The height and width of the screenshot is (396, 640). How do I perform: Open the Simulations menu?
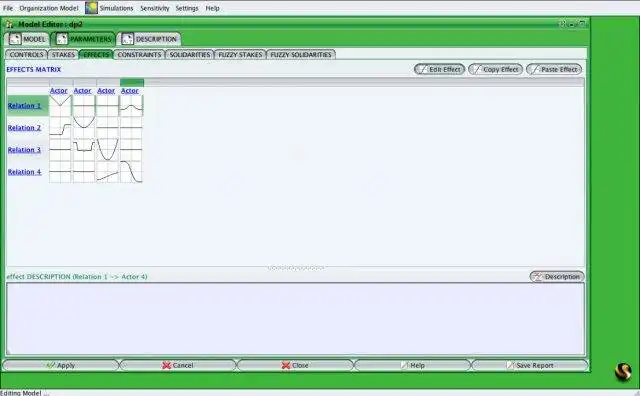[116, 8]
